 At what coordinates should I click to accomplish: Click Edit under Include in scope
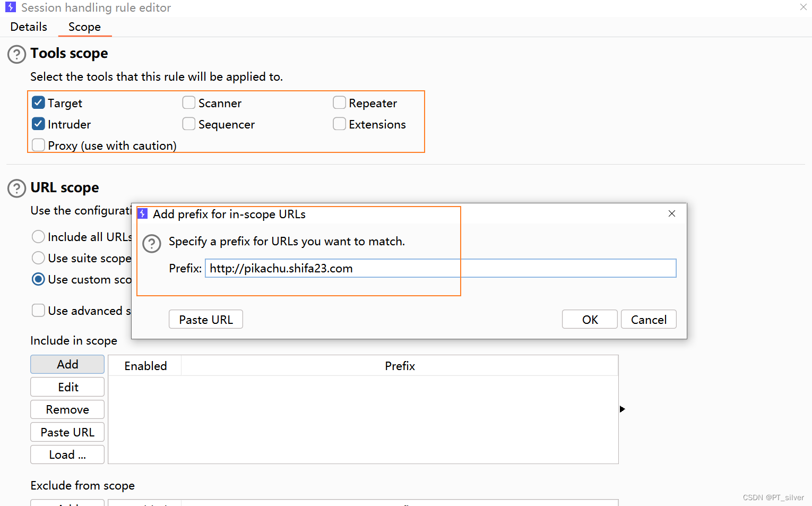[67, 387]
